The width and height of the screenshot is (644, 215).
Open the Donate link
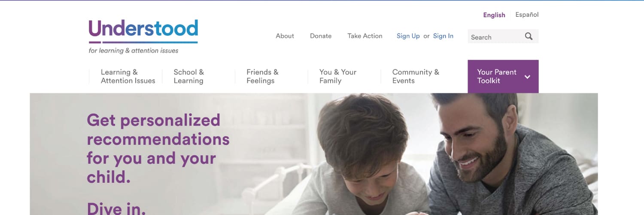pyautogui.click(x=321, y=36)
